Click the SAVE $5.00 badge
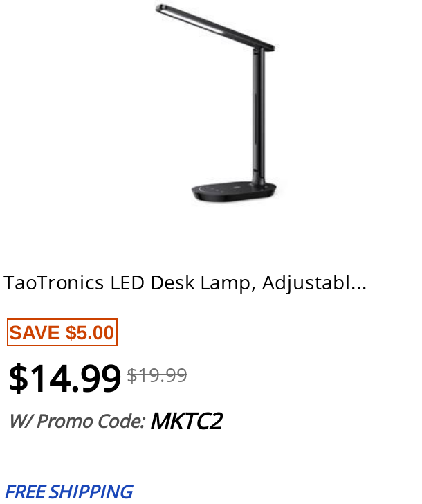The image size is (422, 504). pos(62,332)
